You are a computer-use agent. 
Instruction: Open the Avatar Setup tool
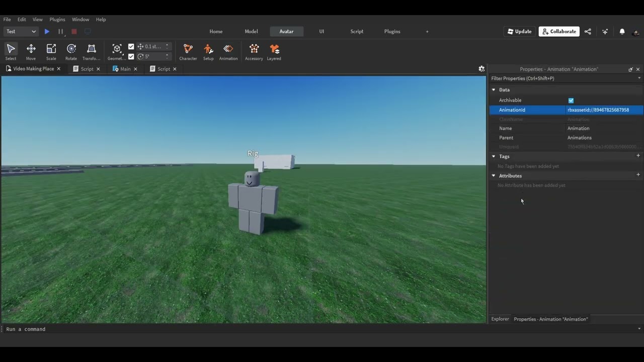tap(208, 52)
